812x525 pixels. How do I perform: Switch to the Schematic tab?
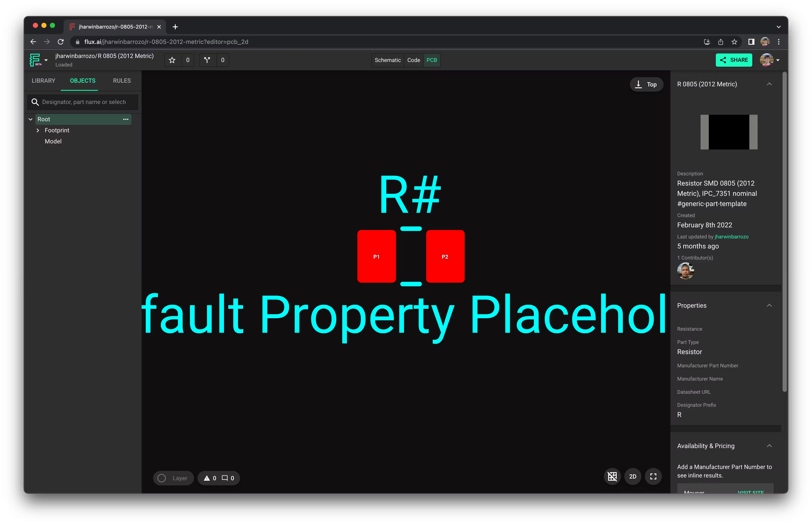(388, 60)
